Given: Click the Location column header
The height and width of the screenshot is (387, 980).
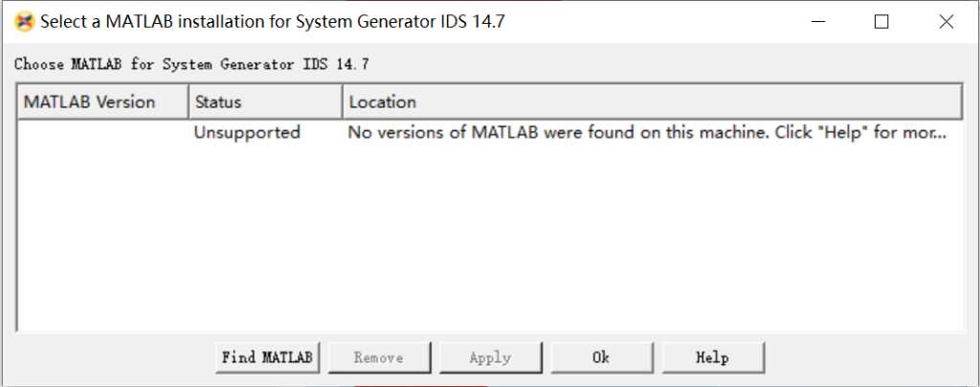Looking at the screenshot, I should (383, 102).
